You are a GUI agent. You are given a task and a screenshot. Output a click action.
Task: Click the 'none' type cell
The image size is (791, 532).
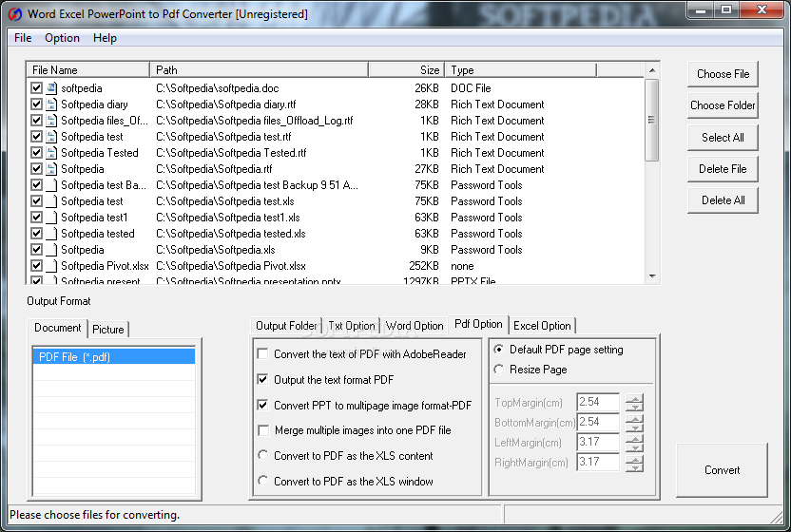pos(462,266)
